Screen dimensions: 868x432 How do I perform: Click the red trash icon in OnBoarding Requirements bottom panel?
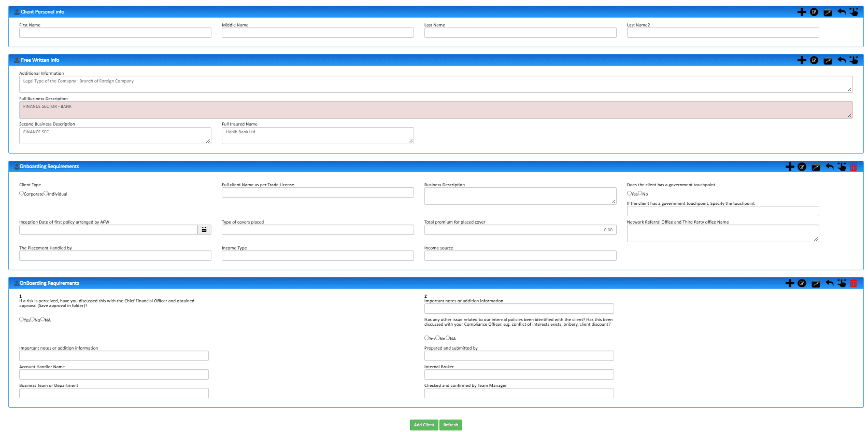pyautogui.click(x=853, y=283)
